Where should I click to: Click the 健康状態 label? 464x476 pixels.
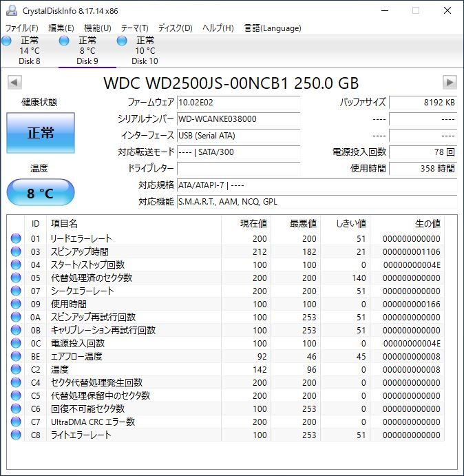click(x=39, y=103)
